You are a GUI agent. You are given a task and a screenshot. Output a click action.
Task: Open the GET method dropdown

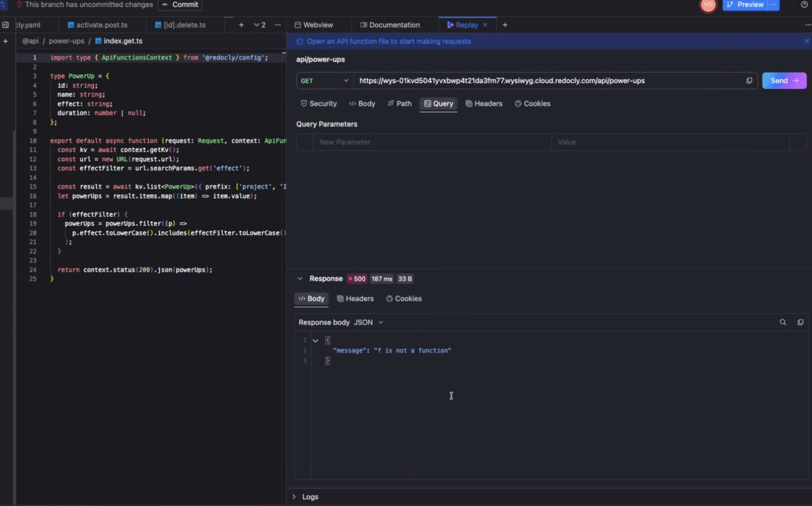[x=324, y=81]
